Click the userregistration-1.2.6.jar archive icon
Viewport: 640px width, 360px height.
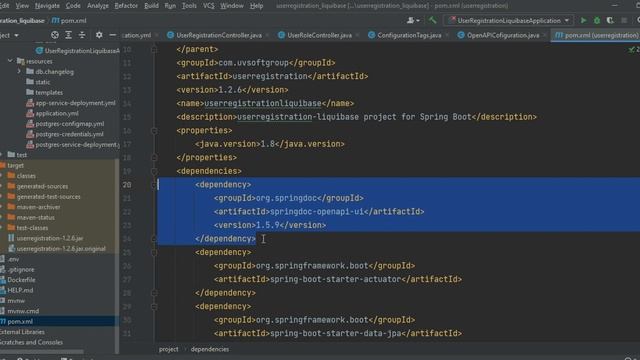click(11, 238)
